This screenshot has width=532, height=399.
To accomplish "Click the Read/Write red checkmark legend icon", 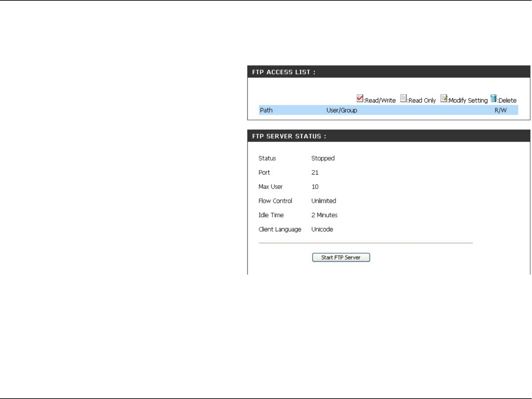I will click(360, 98).
